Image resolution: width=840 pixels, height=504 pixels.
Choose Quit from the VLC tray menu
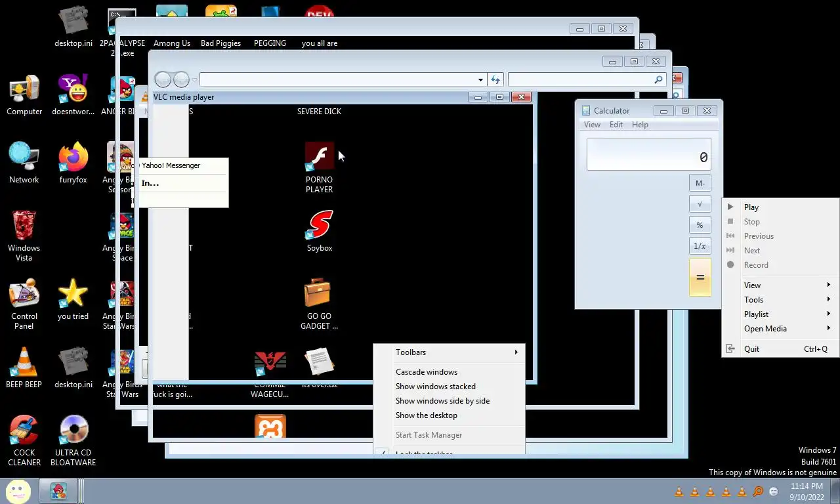click(x=780, y=349)
